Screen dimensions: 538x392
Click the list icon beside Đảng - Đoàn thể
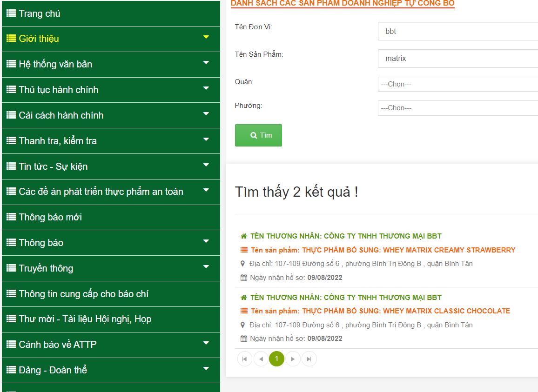[x=11, y=370]
